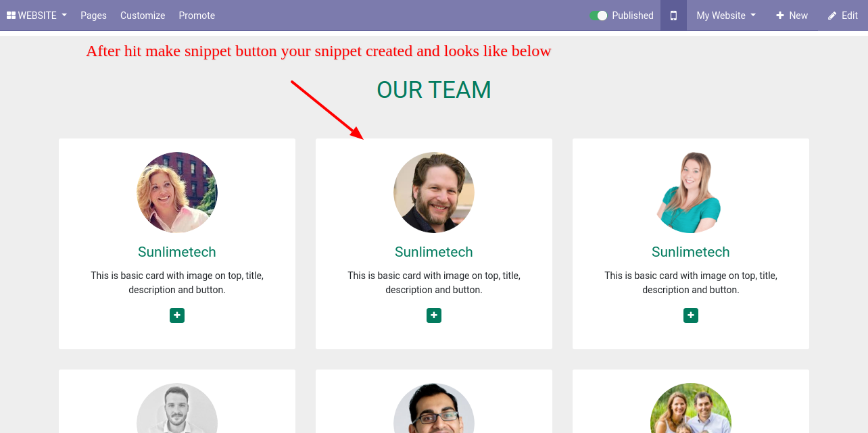The height and width of the screenshot is (433, 868).
Task: Open the Pages menu
Action: 93,16
